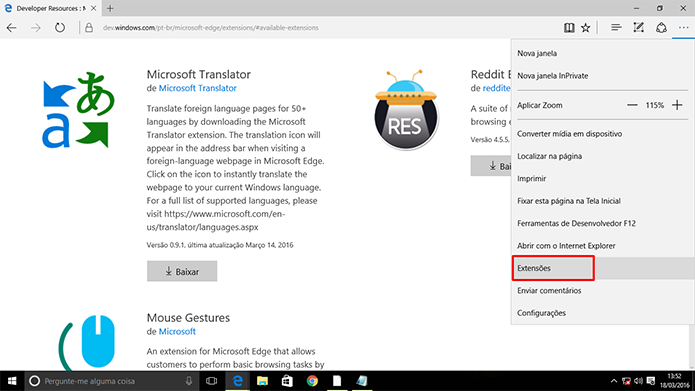Select the Developer Resources tab

pyautogui.click(x=50, y=8)
